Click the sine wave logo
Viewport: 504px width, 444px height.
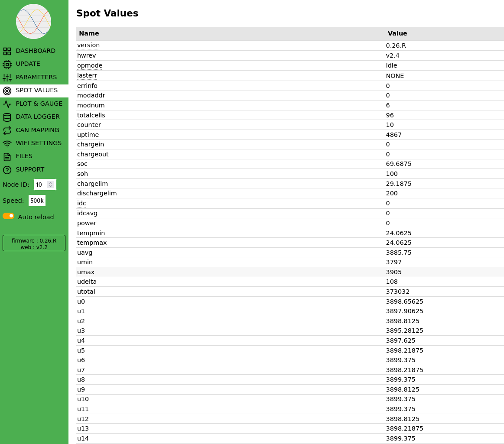(x=34, y=21)
